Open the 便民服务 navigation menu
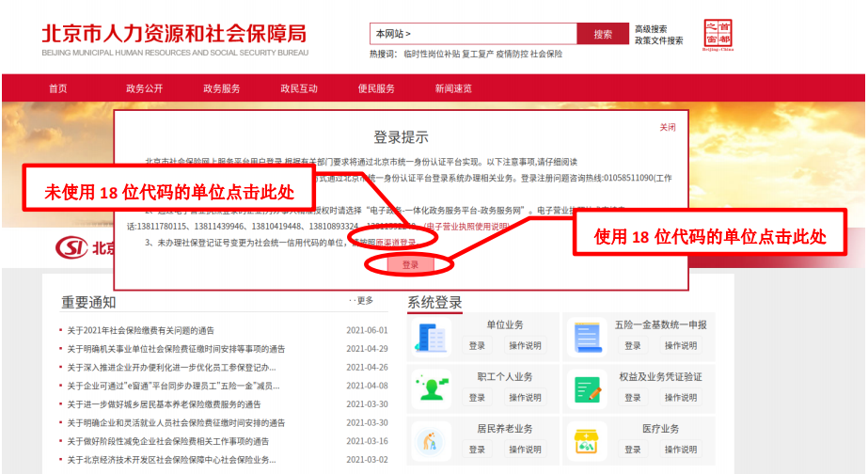868x474 pixels. [x=376, y=88]
